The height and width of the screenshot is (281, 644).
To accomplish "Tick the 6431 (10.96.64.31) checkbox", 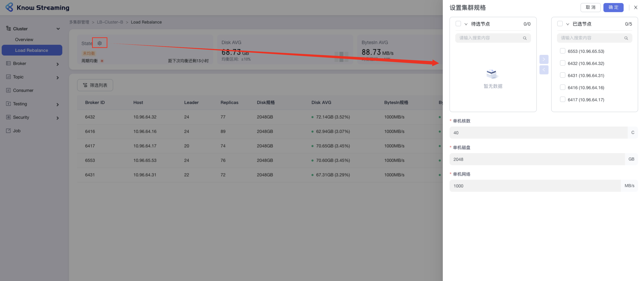I will [x=562, y=75].
